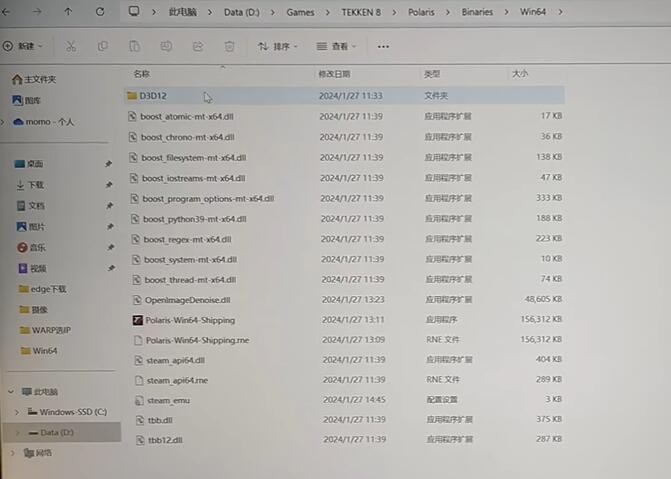Select boost_regex-mt-x64.dll file
The width and height of the screenshot is (671, 479).
[346, 239]
